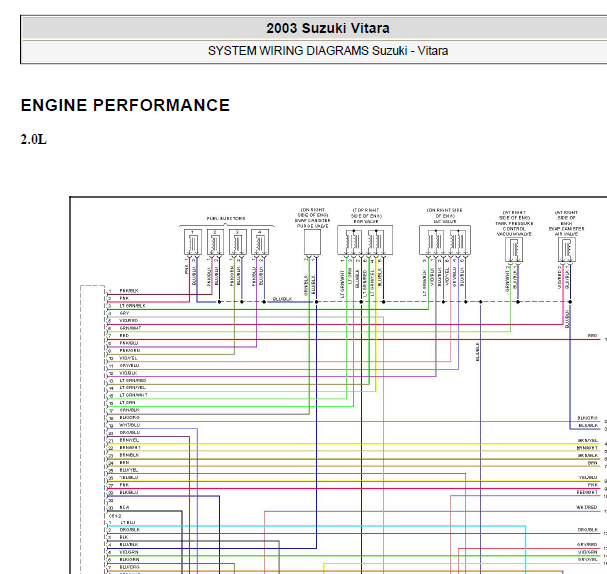Click "ORG/BLK" label in second connector
Viewport: 607px width, 574px height.
tap(129, 530)
